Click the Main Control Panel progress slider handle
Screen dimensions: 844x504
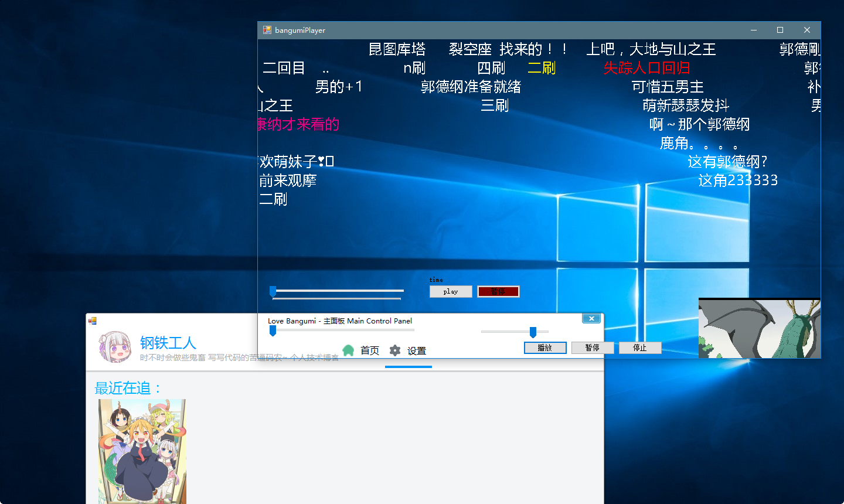tap(273, 331)
